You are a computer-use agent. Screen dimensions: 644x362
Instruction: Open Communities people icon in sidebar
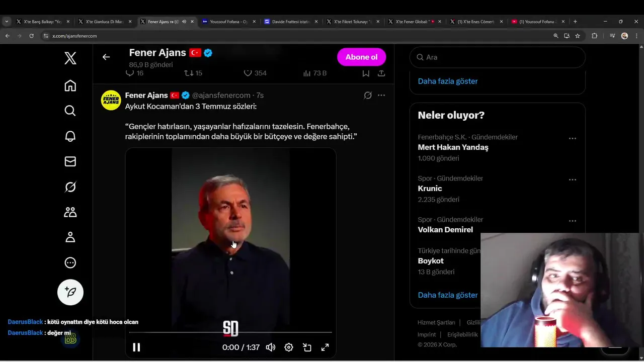(70, 212)
